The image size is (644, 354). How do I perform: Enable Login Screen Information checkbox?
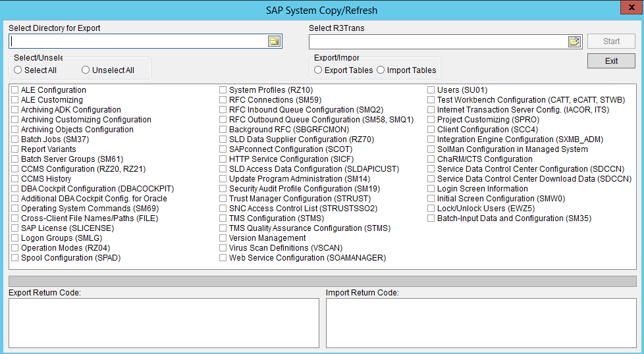[431, 189]
